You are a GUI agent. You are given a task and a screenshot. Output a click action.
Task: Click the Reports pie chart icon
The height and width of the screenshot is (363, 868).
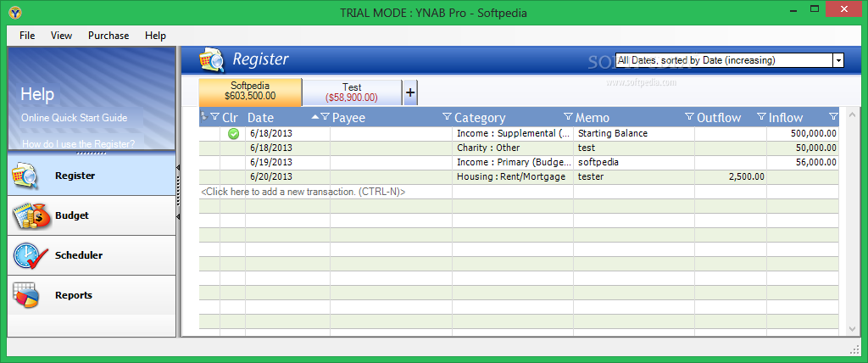(26, 295)
